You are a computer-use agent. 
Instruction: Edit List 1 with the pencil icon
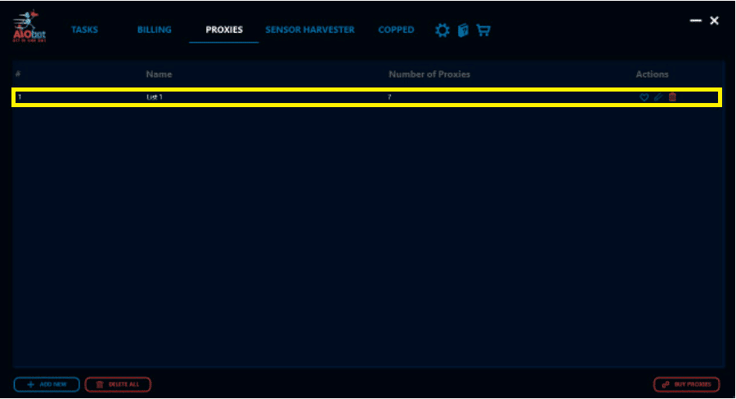click(658, 97)
